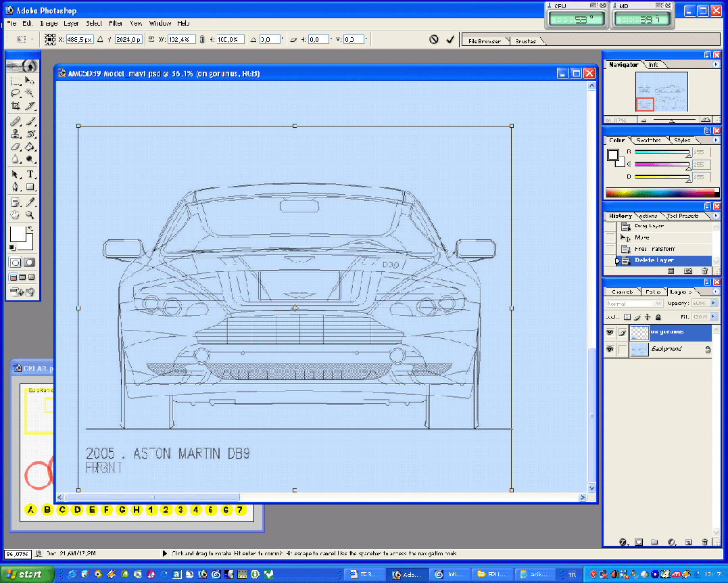728x583 pixels.
Task: Activate the Zoom tool in toolbox
Action: [30, 215]
